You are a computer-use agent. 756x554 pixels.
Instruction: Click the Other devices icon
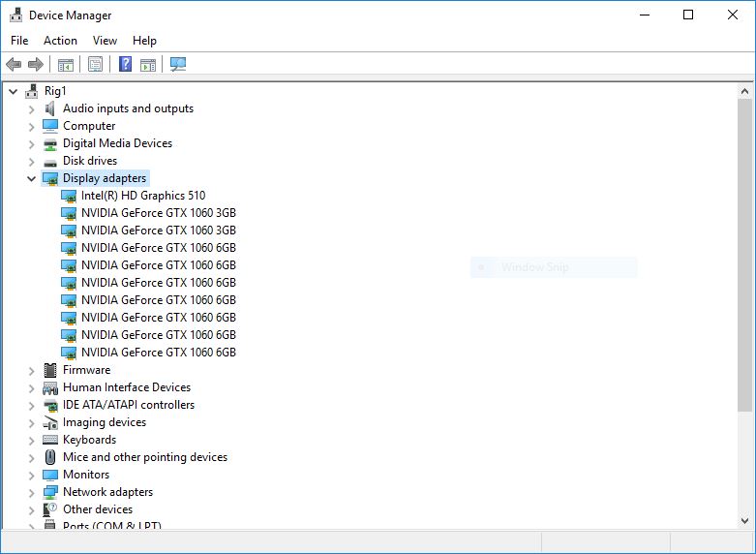pyautogui.click(x=50, y=509)
